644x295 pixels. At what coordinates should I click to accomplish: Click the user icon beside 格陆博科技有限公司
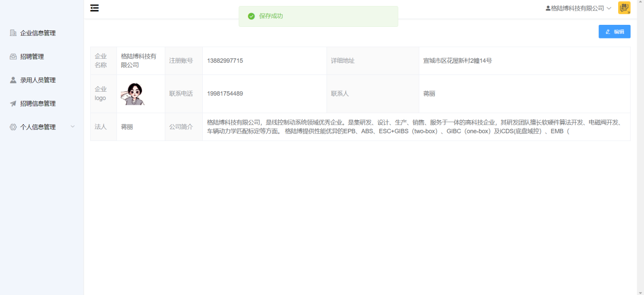click(548, 9)
